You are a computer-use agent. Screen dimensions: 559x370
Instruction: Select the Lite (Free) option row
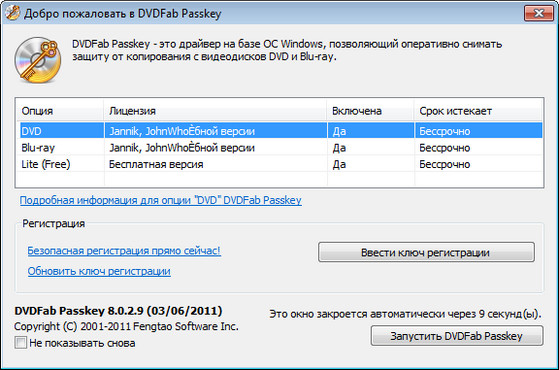point(281,164)
